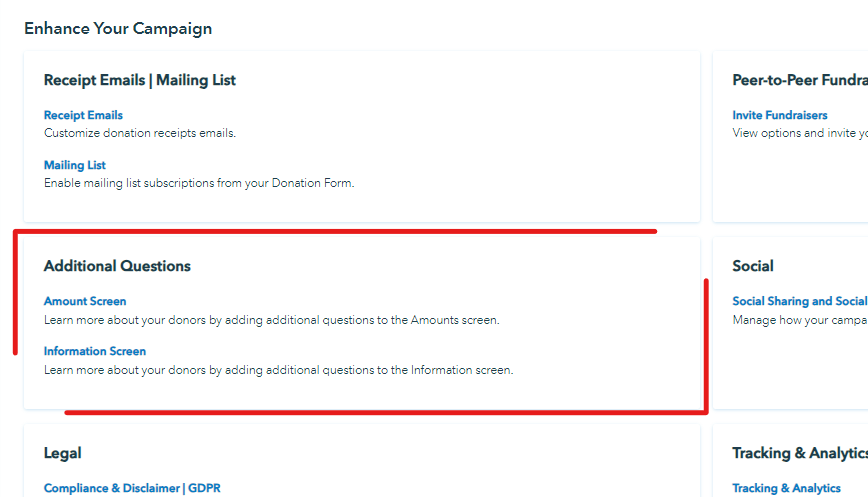The height and width of the screenshot is (497, 868).
Task: Open the Social Sharing link
Action: 799,301
